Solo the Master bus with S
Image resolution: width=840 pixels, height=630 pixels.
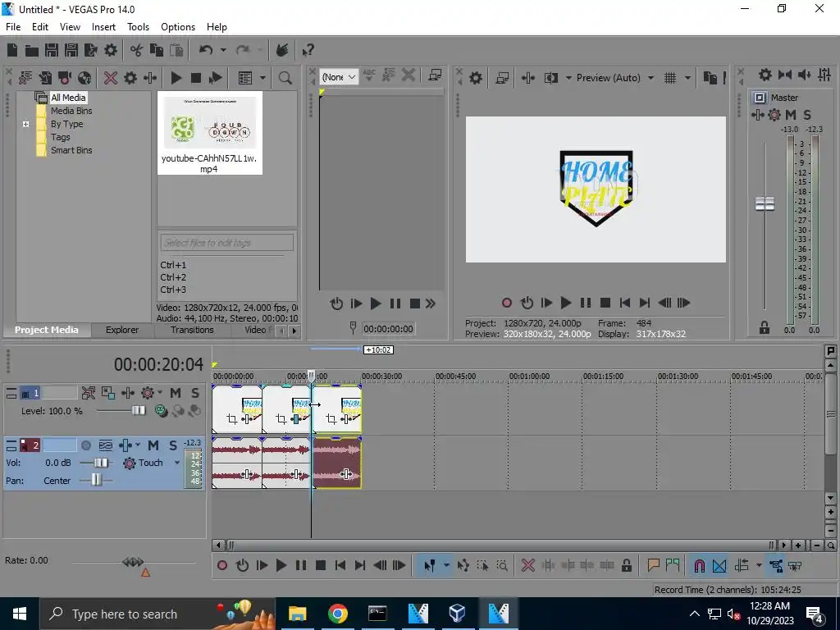[x=807, y=115]
